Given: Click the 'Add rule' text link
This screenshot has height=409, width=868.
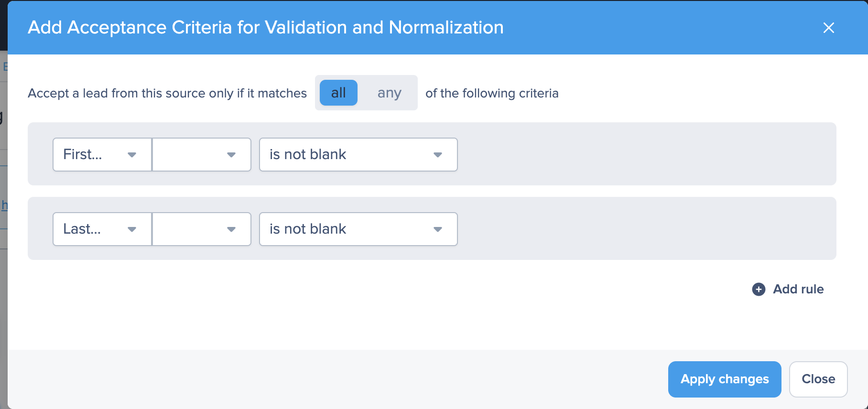Looking at the screenshot, I should tap(798, 289).
